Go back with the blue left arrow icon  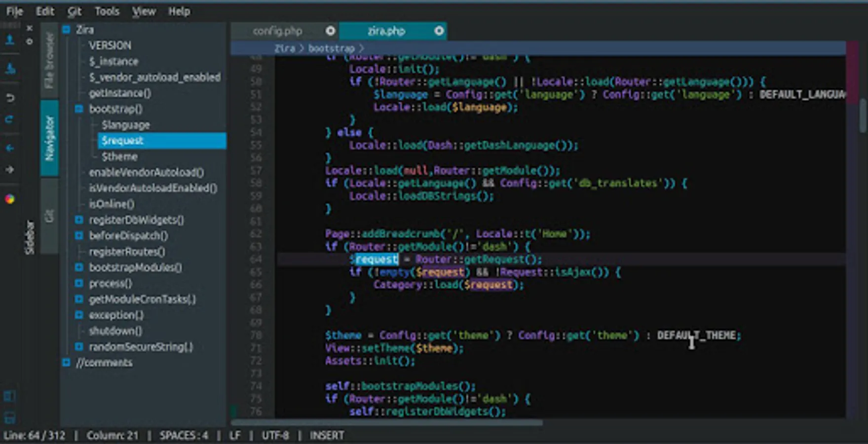10,148
